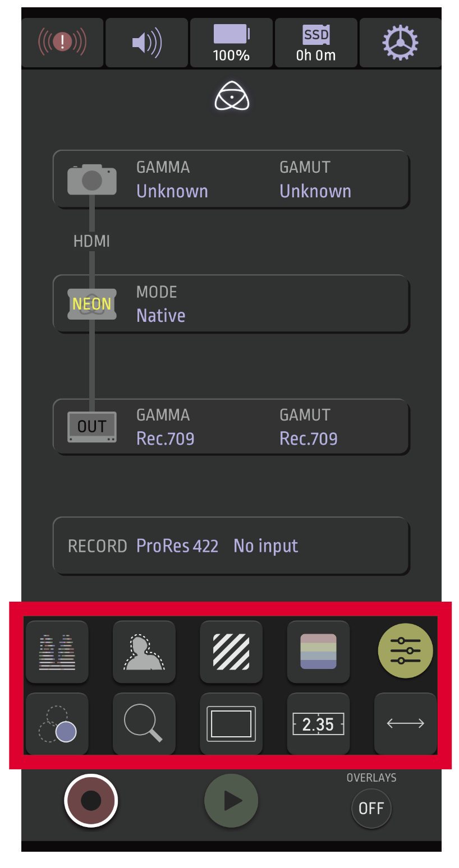Show the safe area frame guides

(231, 724)
